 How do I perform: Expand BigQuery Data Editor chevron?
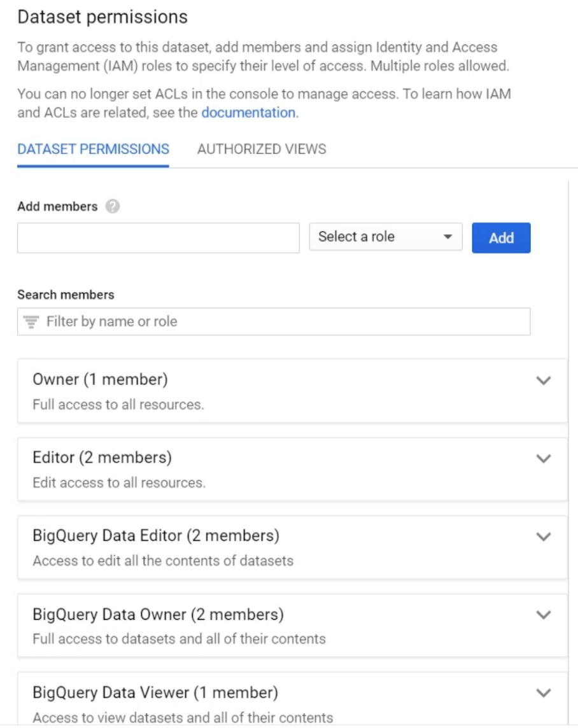(543, 536)
